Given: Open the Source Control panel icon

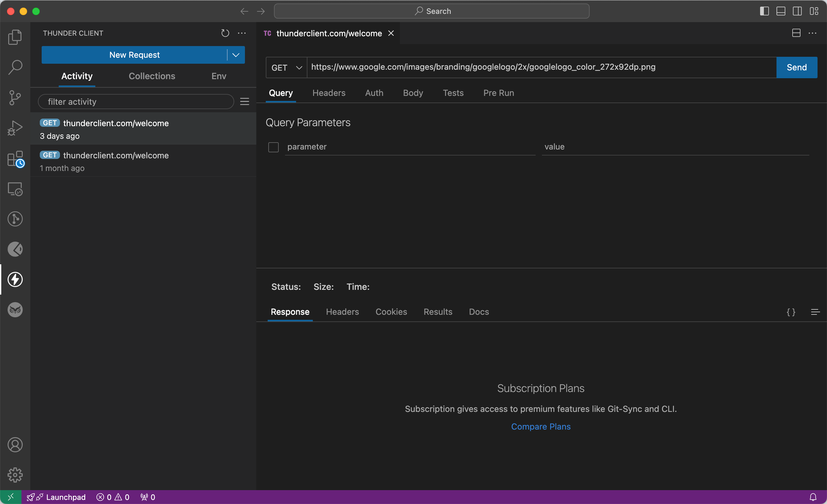Looking at the screenshot, I should [15, 97].
